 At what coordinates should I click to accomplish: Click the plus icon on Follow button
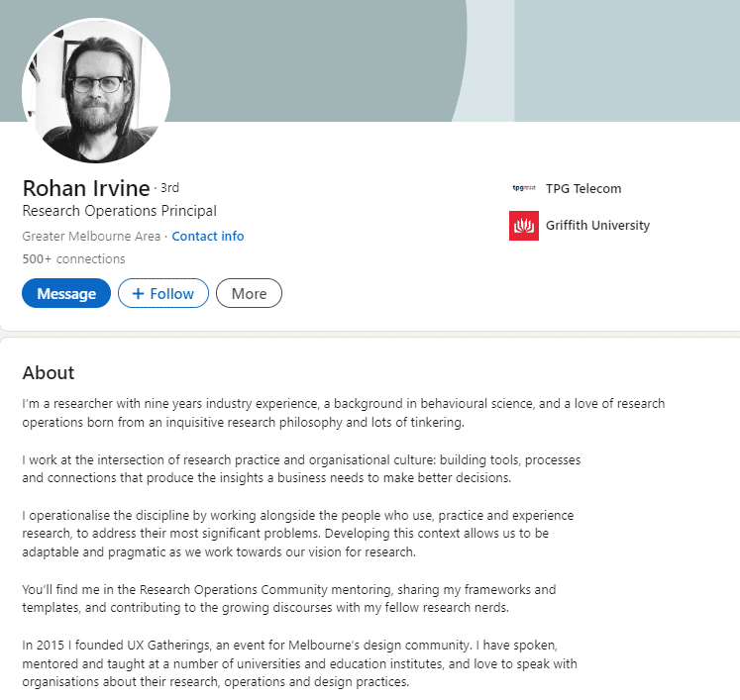pyautogui.click(x=138, y=293)
